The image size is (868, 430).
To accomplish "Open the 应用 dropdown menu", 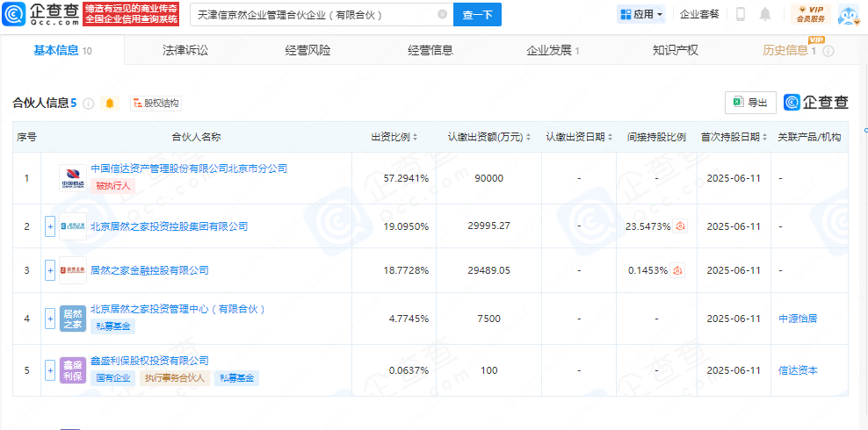I will (x=641, y=14).
